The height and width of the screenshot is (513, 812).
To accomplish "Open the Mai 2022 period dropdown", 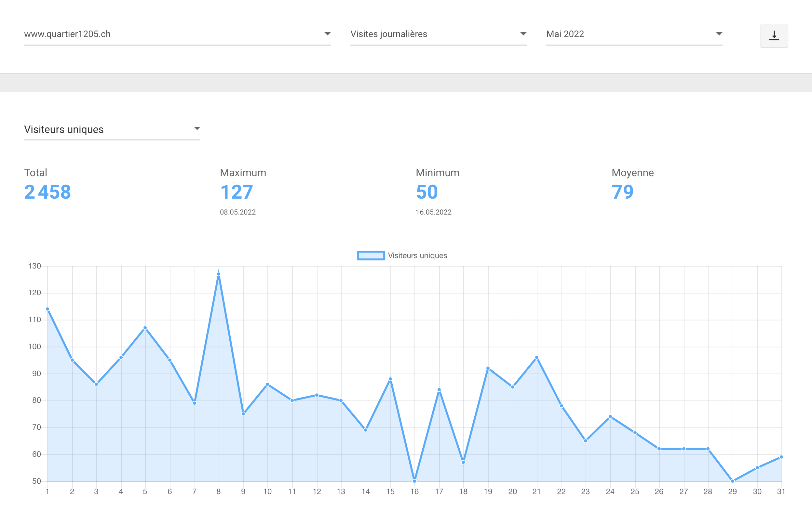I will (x=634, y=34).
